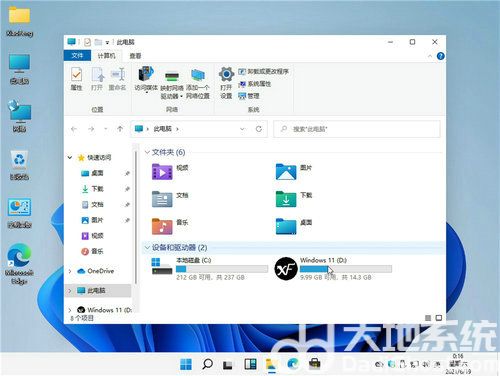Open the 文件 File menu tab
The width and height of the screenshot is (500, 376).
pos(77,55)
